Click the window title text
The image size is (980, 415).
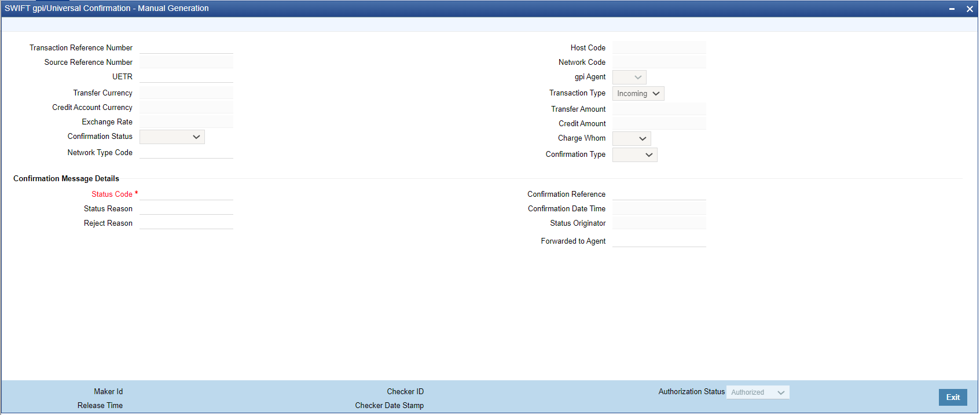(107, 8)
